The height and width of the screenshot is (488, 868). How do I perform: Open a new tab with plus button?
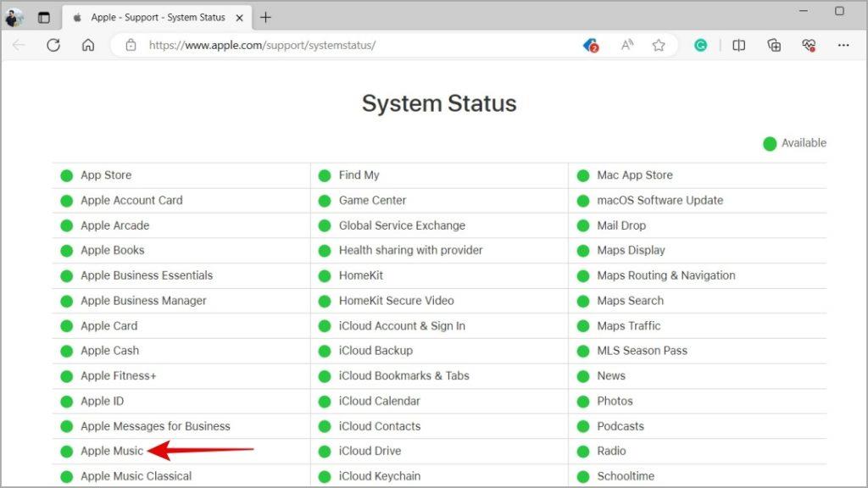(265, 18)
